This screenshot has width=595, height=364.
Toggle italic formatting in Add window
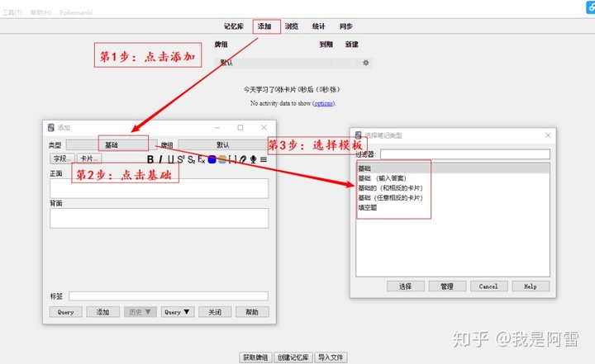pyautogui.click(x=161, y=159)
